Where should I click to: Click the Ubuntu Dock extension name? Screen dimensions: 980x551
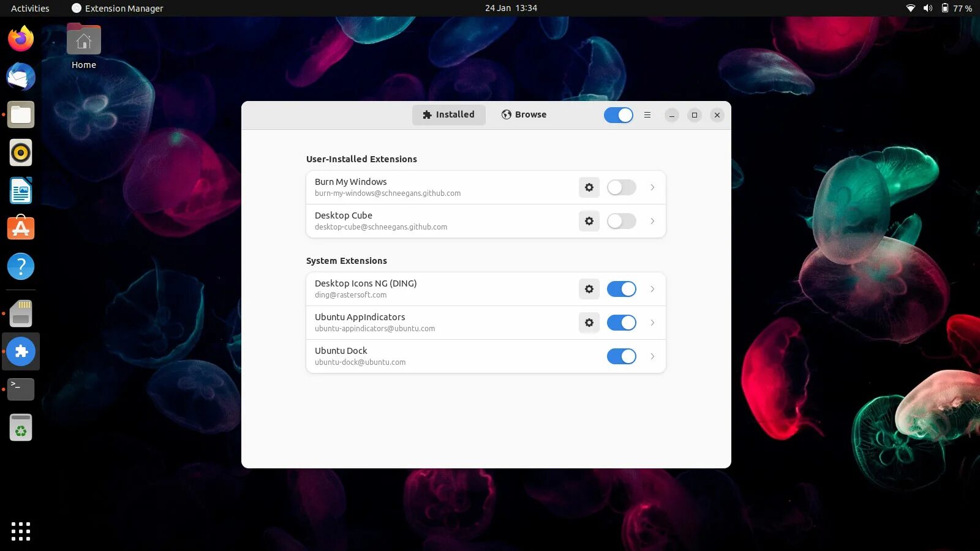pos(341,351)
